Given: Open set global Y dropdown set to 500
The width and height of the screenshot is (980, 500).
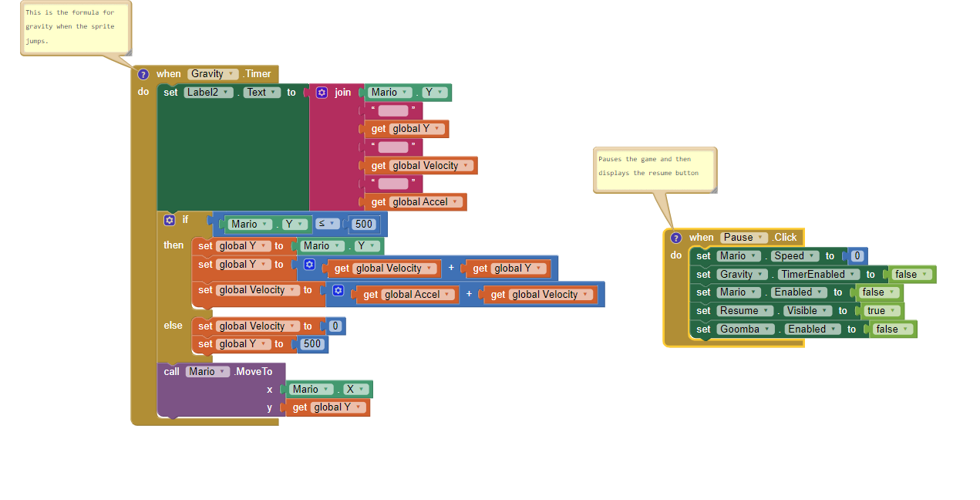Looking at the screenshot, I should [x=244, y=344].
